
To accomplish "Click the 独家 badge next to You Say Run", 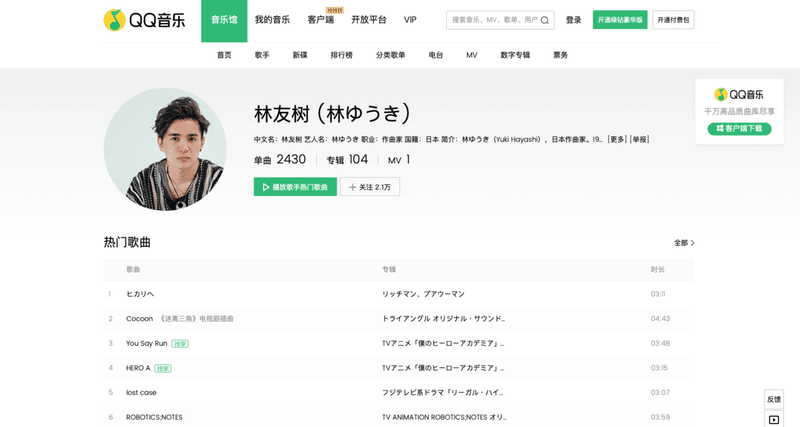I will (180, 344).
